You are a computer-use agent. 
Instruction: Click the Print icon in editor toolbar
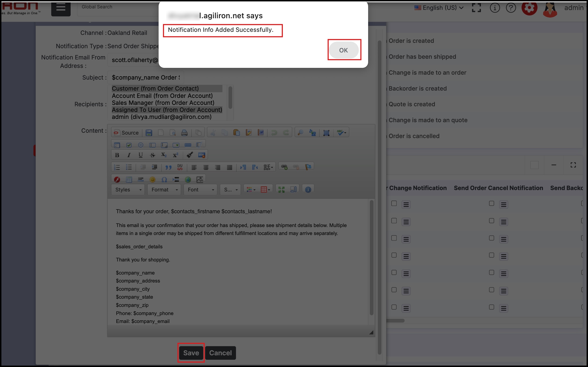[184, 132]
